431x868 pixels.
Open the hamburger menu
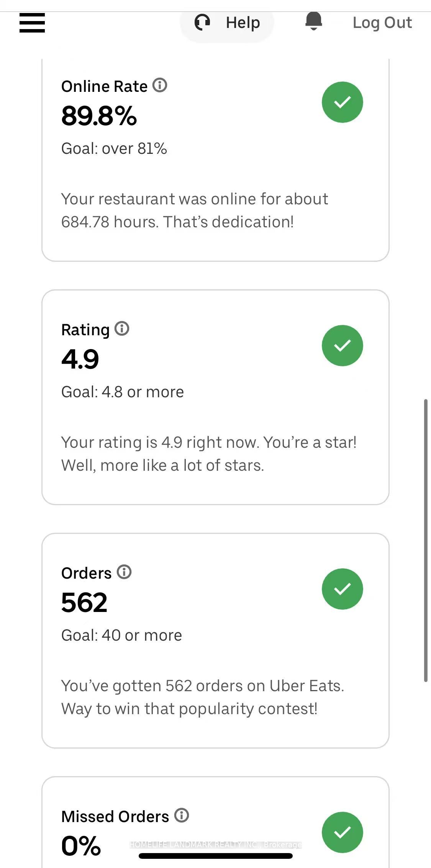(32, 23)
